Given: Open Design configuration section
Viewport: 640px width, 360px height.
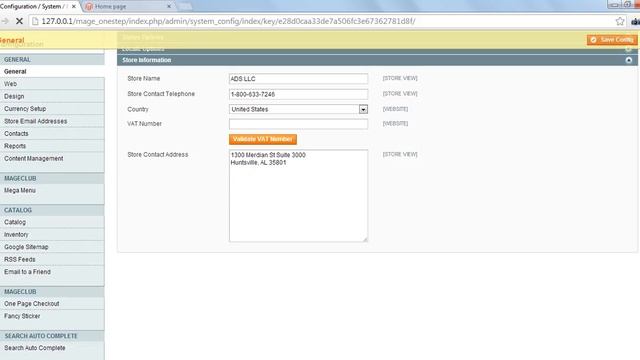Looking at the screenshot, I should 52,96.
